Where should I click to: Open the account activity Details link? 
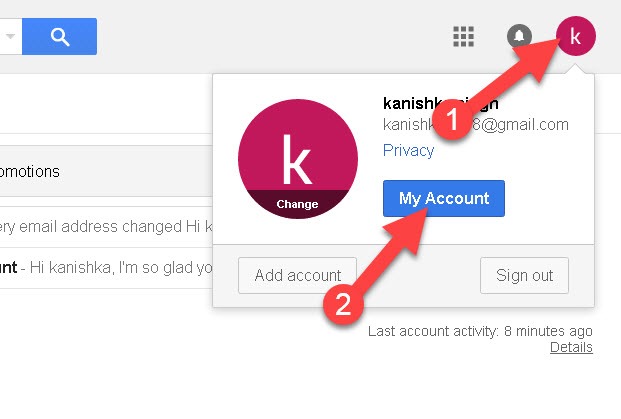point(571,347)
